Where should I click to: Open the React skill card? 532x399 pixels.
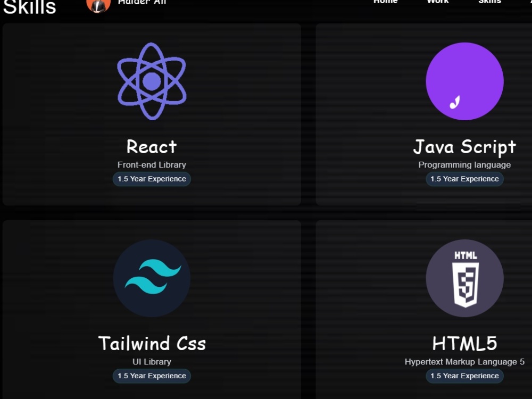152,115
